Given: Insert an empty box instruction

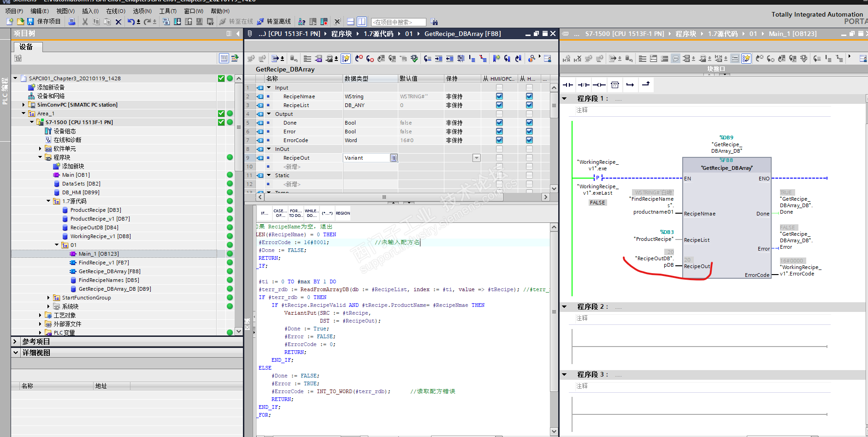Looking at the screenshot, I should [x=614, y=84].
